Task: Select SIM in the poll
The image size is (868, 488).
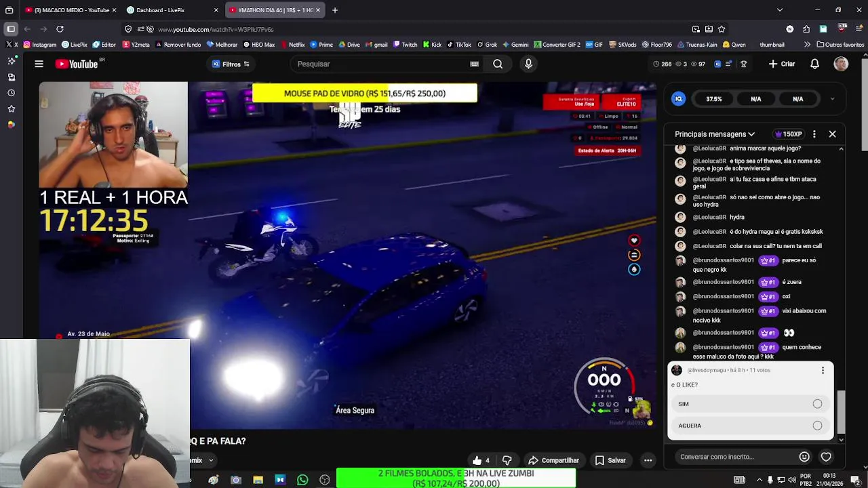Action: pos(751,404)
